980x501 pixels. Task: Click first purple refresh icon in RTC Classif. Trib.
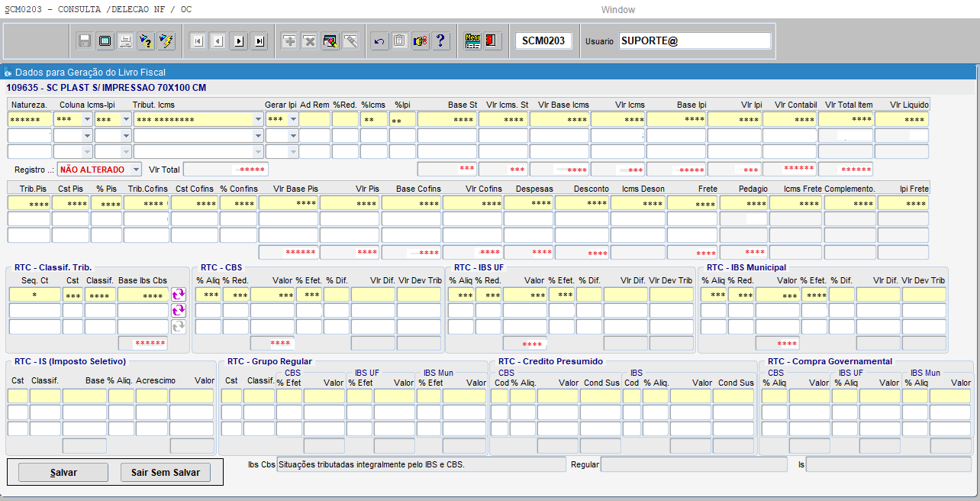point(179,295)
